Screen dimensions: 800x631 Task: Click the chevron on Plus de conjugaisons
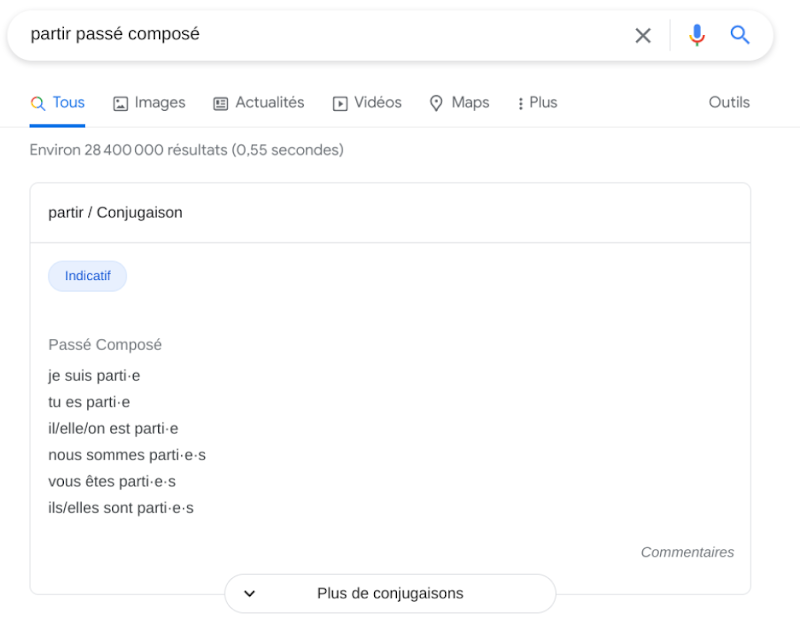coord(249,593)
